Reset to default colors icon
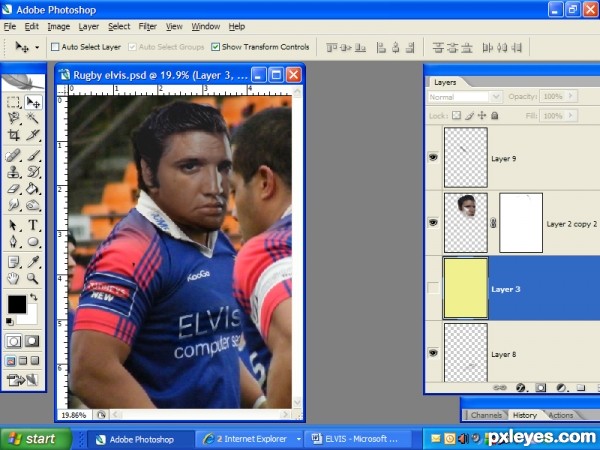 [x=10, y=322]
